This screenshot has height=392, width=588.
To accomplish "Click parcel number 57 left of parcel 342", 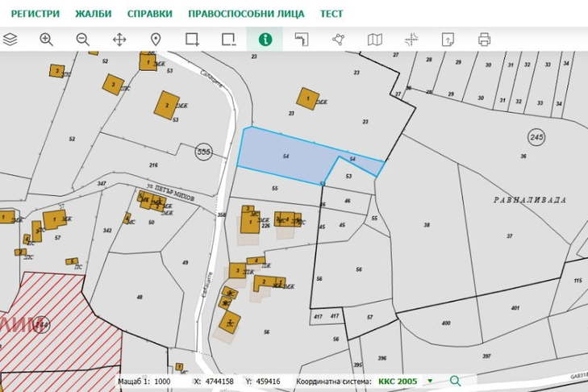I will coord(57,237).
